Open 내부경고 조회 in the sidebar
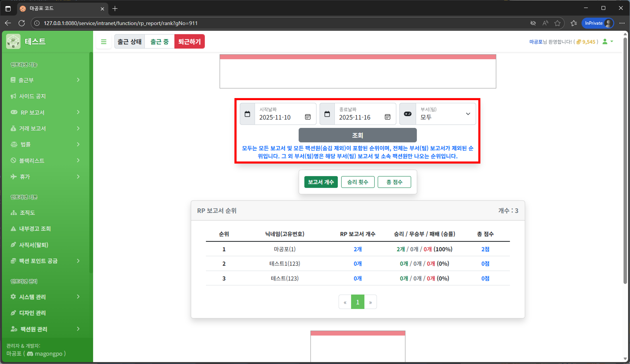630x364 pixels. [35, 229]
